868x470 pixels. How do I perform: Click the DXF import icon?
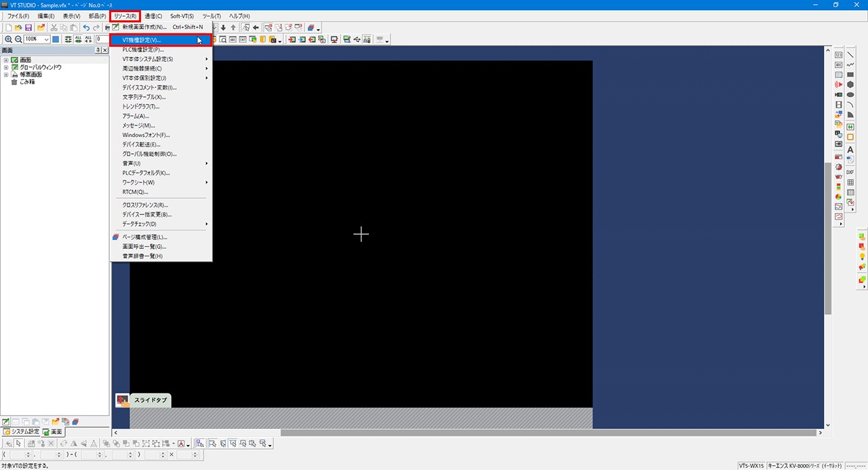point(850,172)
